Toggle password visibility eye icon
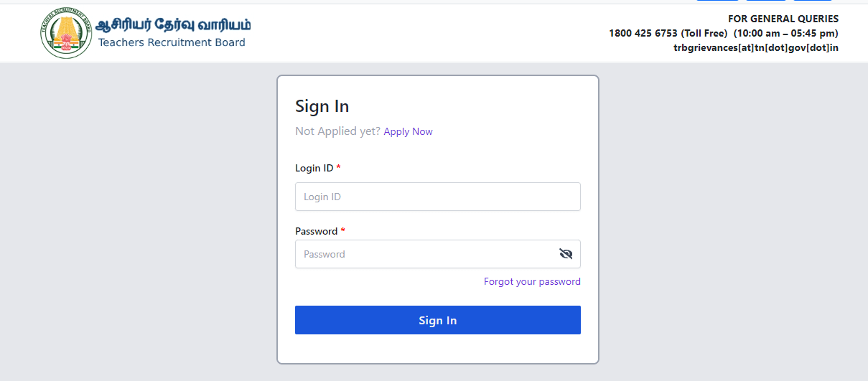868x381 pixels. pyautogui.click(x=566, y=254)
